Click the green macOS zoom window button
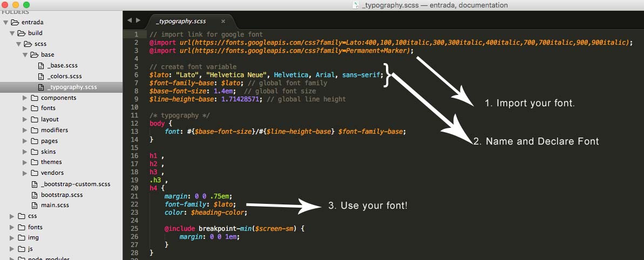Screen dimensions: 644x260 tap(26, 4)
